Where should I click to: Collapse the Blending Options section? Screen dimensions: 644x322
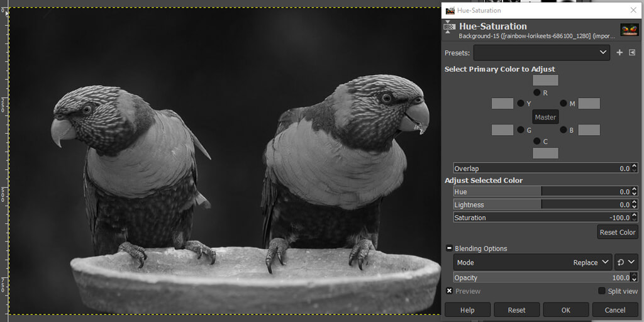[449, 248]
